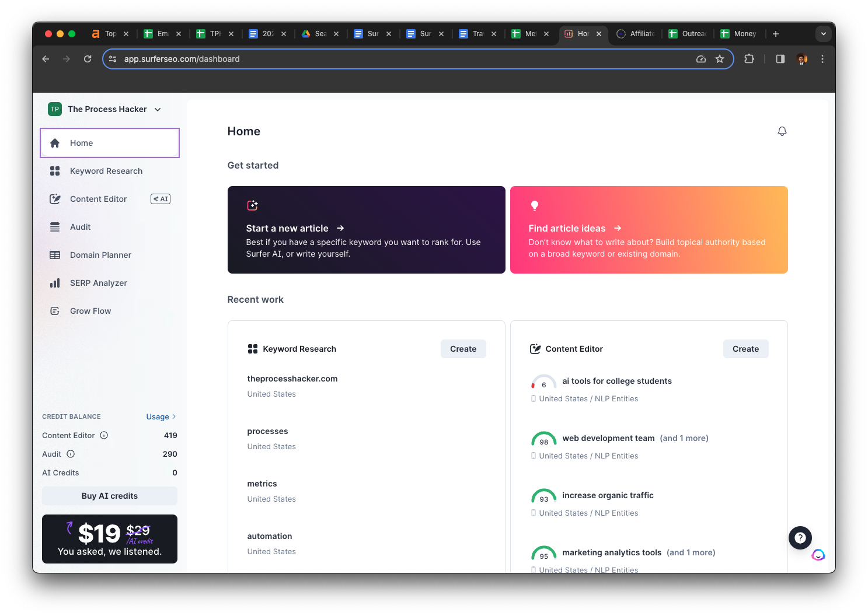Viewport: 868px width, 616px height.
Task: Bookmark this page with the star icon
Action: tap(720, 59)
